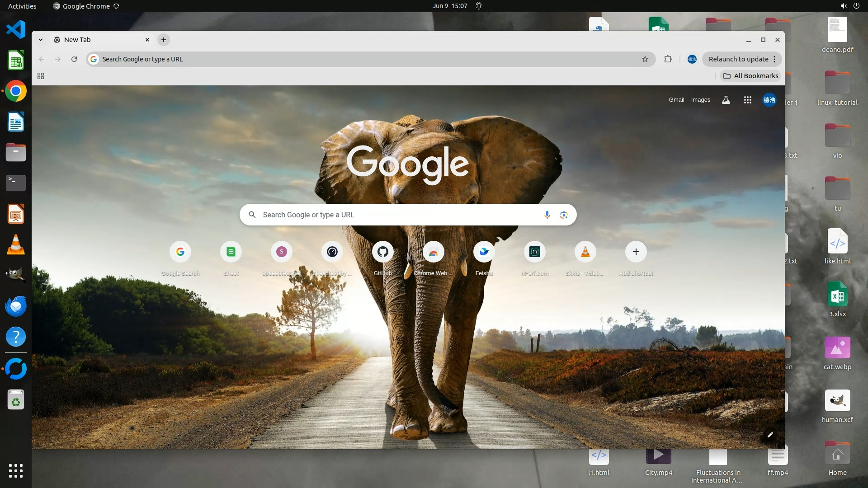Open Search Labs flask icon

coord(726,100)
